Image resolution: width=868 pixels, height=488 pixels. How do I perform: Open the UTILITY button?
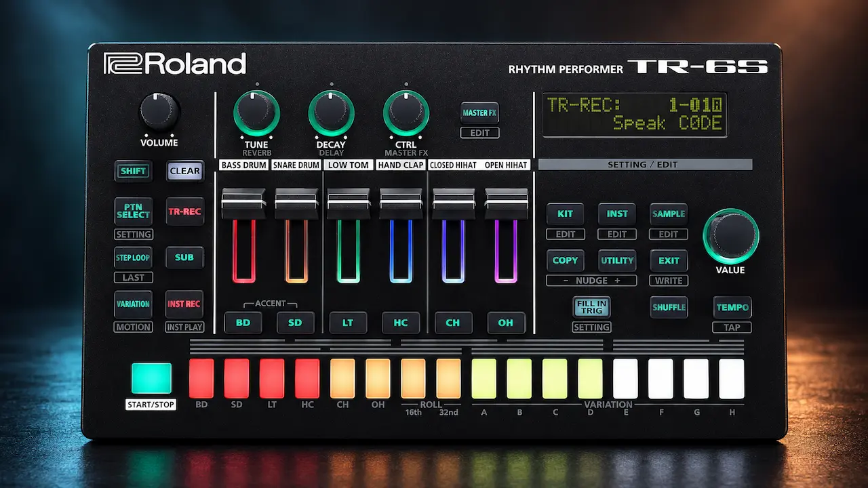[x=617, y=260]
